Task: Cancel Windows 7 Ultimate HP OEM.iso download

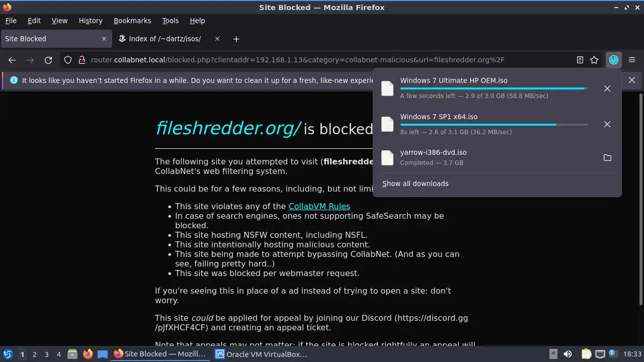Action: pos(607,88)
